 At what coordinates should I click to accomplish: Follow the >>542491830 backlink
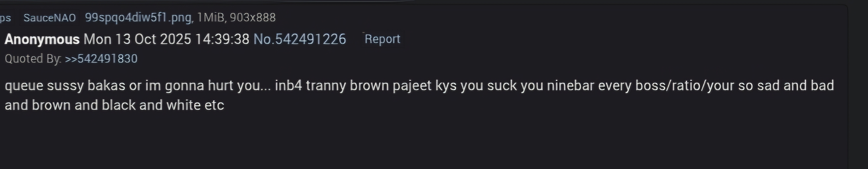[x=101, y=58]
